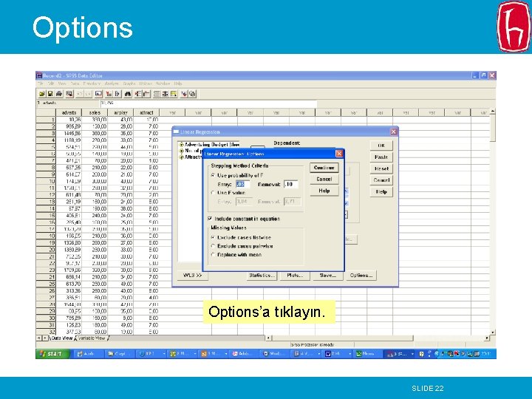The height and width of the screenshot is (399, 532).
Task: Click the Select Cases toolbar icon
Action: [x=174, y=94]
